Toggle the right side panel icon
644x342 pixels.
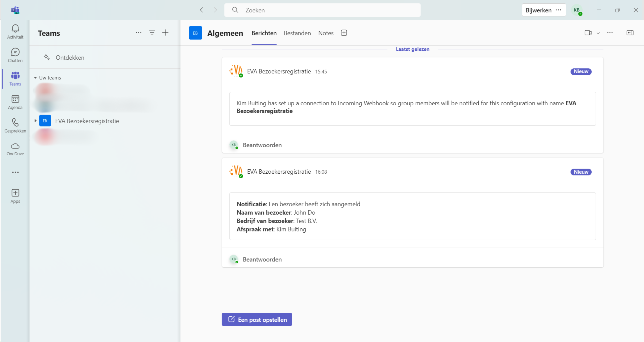click(630, 33)
